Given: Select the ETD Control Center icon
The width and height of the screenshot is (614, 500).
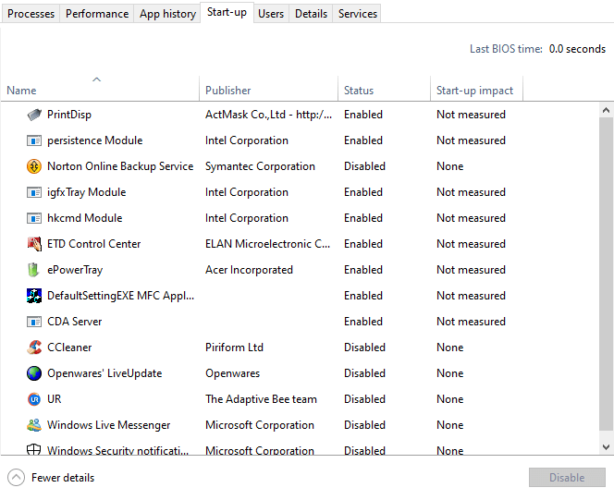Looking at the screenshot, I should coord(34,244).
